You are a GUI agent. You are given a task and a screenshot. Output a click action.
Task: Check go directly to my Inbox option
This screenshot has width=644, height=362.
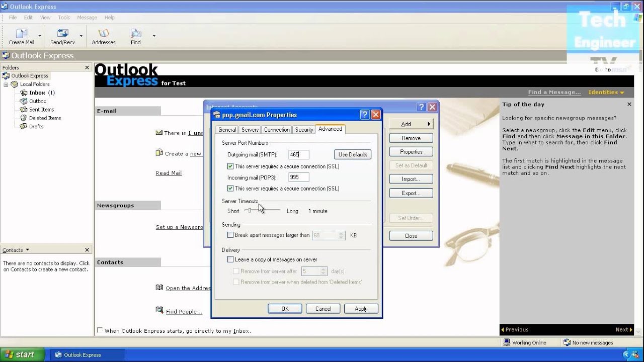[x=100, y=330]
